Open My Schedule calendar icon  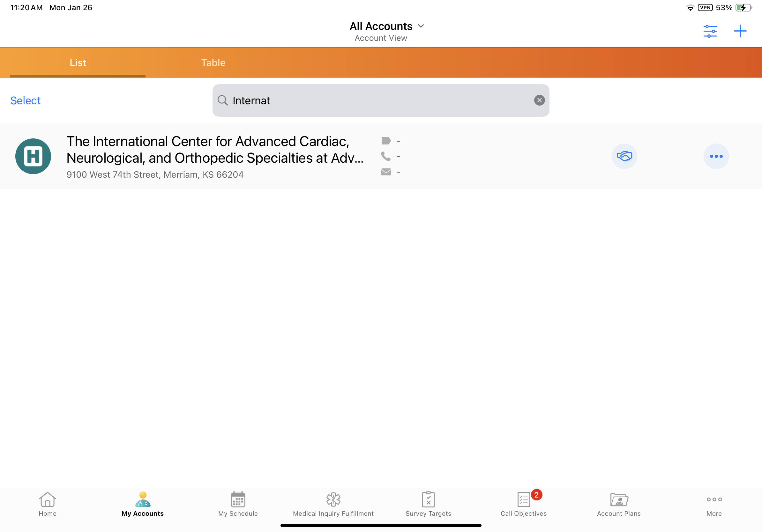[x=238, y=504]
